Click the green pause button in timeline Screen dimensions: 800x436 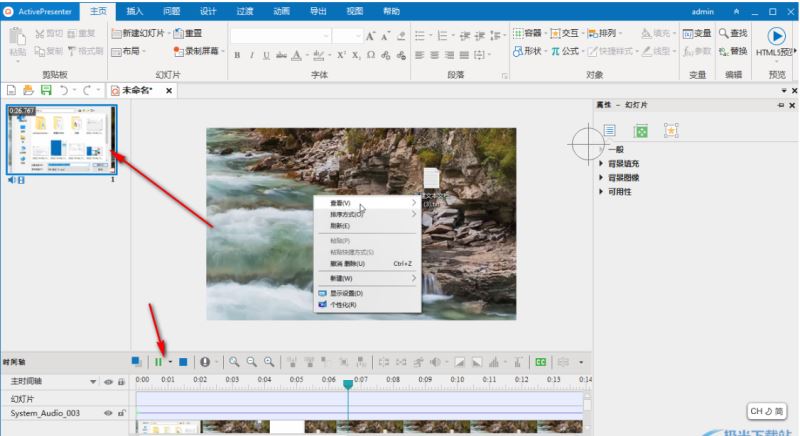point(158,361)
